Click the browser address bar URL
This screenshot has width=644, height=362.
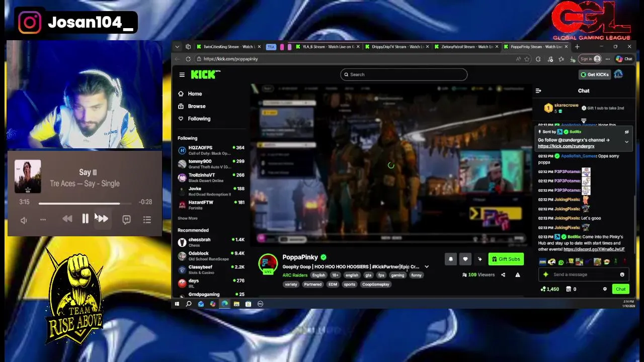point(230,59)
